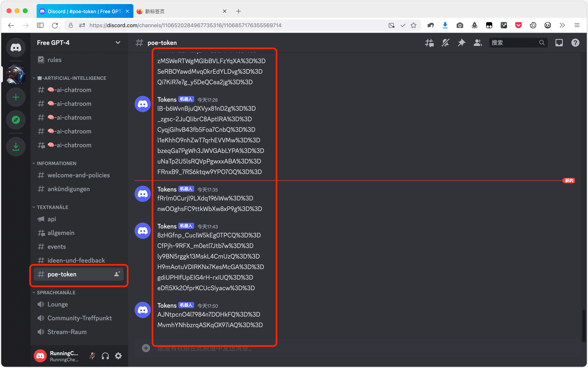Switch to Discord poe-token browser tab
Image resolution: width=588 pixels, height=368 pixels.
click(x=85, y=11)
